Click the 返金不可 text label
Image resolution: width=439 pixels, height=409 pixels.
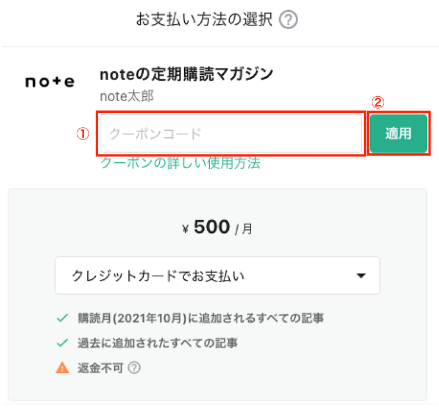(100, 368)
